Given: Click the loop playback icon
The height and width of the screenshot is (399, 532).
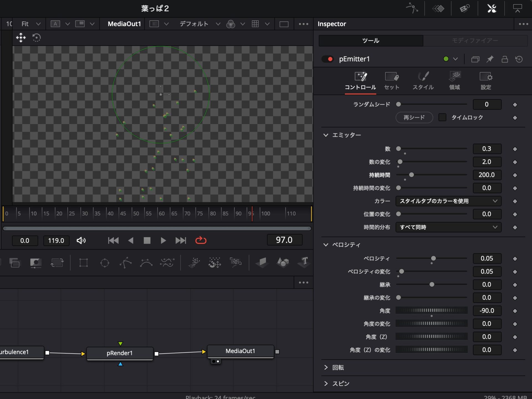Looking at the screenshot, I should pyautogui.click(x=201, y=240).
